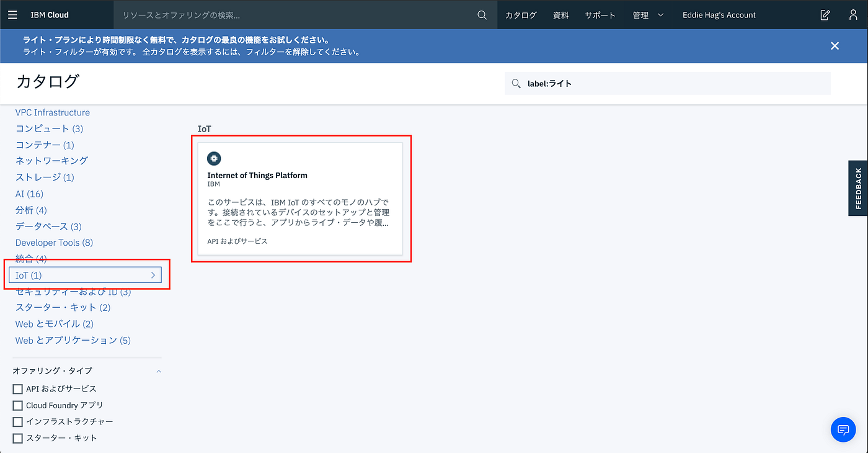Open the hamburger navigation menu
The image size is (868, 453).
tap(12, 15)
